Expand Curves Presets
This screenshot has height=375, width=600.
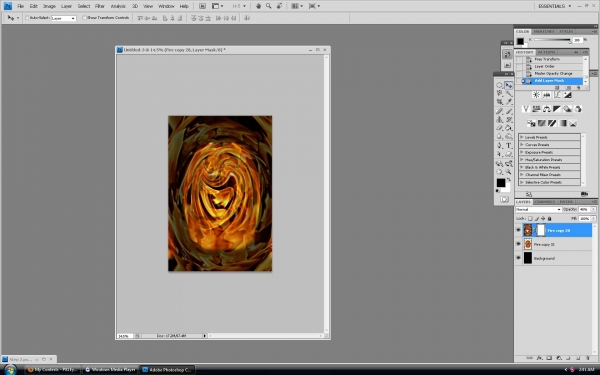[x=521, y=145]
